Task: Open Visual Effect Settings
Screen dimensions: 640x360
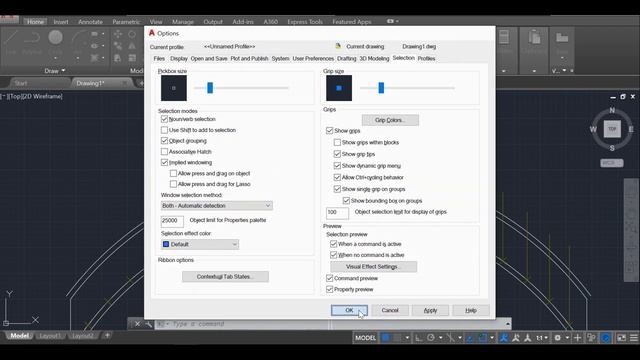Action: point(373,267)
